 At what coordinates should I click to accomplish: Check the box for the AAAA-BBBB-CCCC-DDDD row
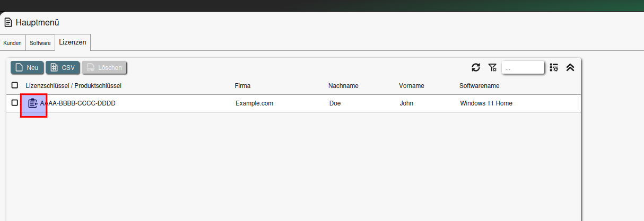tap(15, 103)
